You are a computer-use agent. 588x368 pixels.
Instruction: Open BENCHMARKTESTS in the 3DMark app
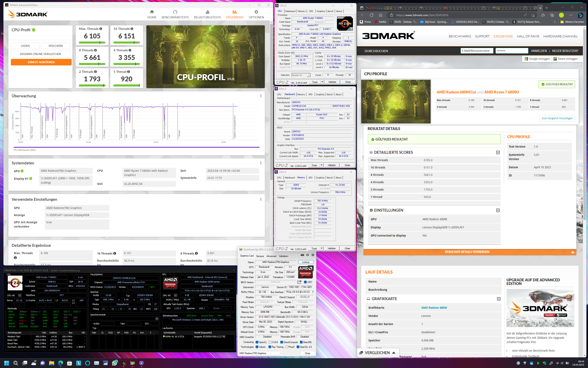(x=175, y=14)
